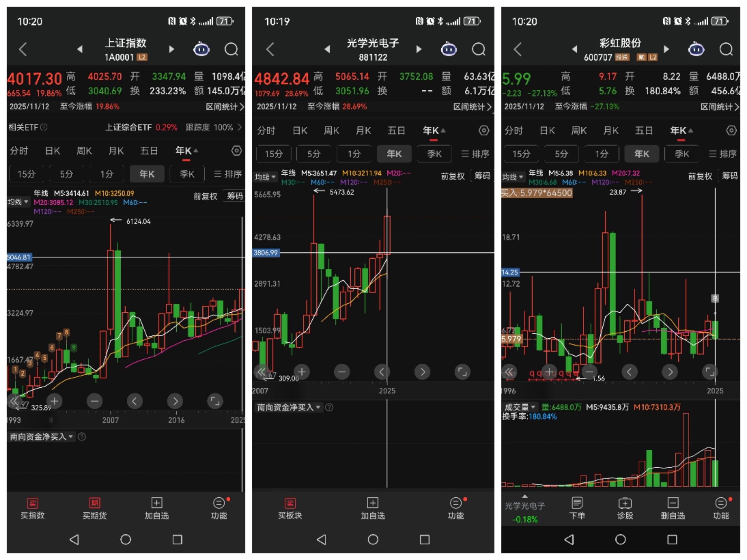Open 区间统计 link on 彩虹股份
The width and height of the screenshot is (747, 560).
720,107
